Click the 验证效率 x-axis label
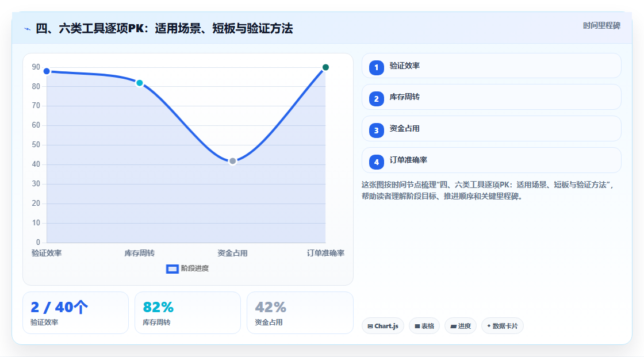The width and height of the screenshot is (644, 357). (47, 253)
